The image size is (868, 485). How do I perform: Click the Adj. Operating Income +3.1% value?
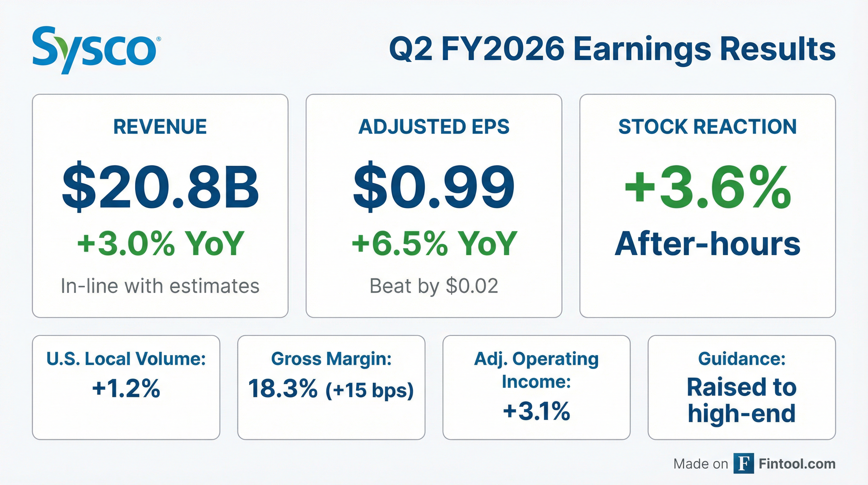[x=536, y=411]
